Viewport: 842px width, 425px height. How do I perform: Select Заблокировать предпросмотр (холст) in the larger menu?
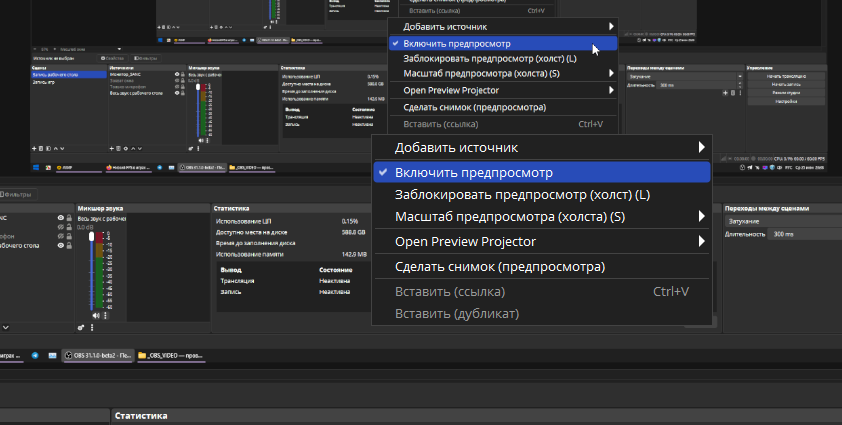tap(522, 194)
